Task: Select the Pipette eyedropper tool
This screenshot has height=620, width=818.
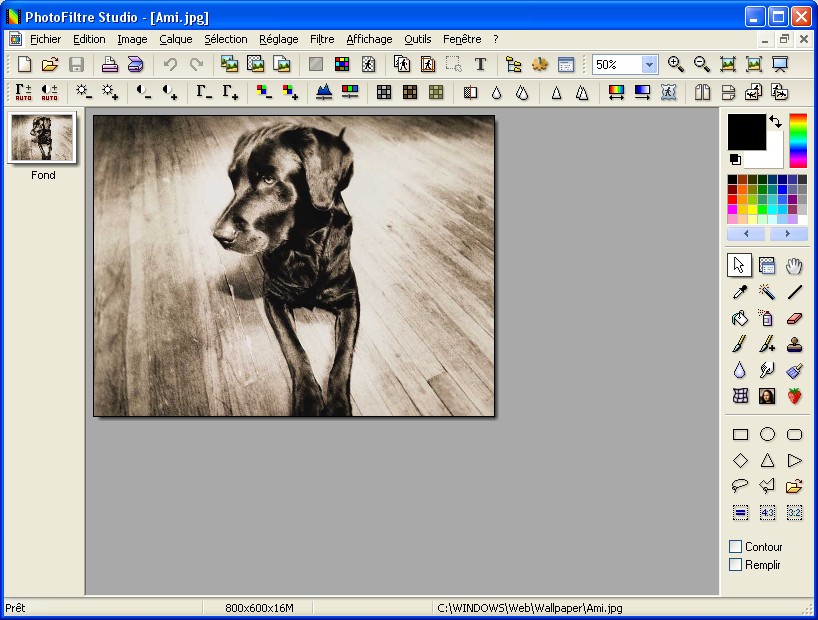Action: (x=740, y=292)
